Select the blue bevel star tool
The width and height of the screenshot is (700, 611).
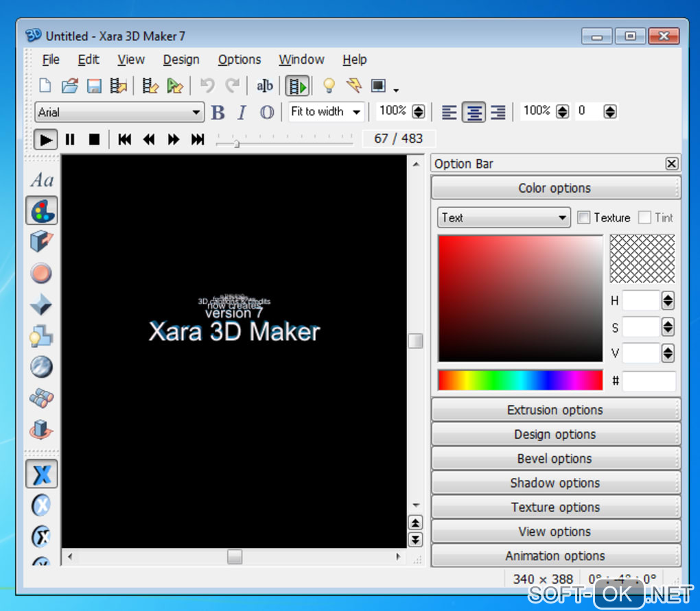tap(41, 304)
